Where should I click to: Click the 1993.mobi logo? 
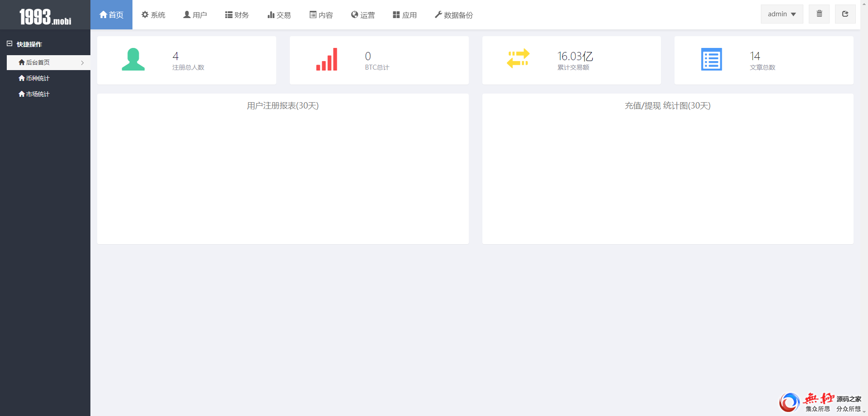(45, 16)
